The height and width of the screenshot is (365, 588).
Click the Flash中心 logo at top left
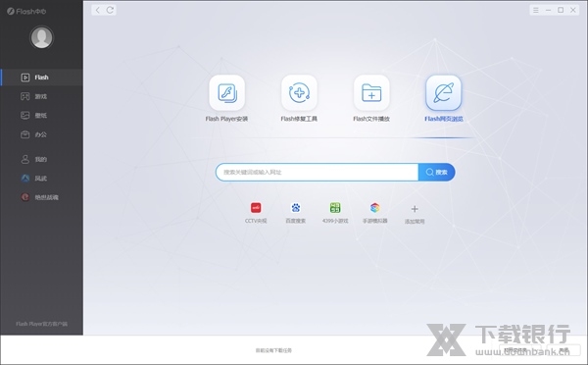click(26, 11)
